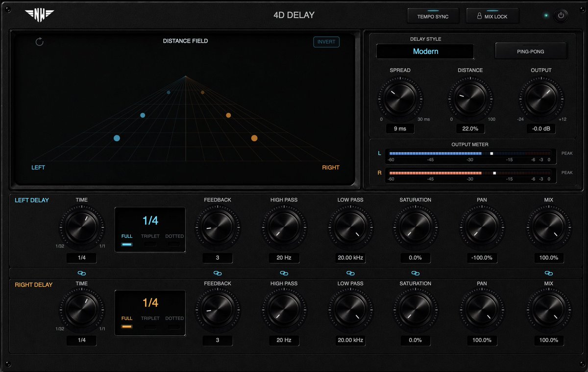Image resolution: width=588 pixels, height=372 pixels.
Task: Toggle the Invert button in Distance Field
Action: click(x=326, y=42)
